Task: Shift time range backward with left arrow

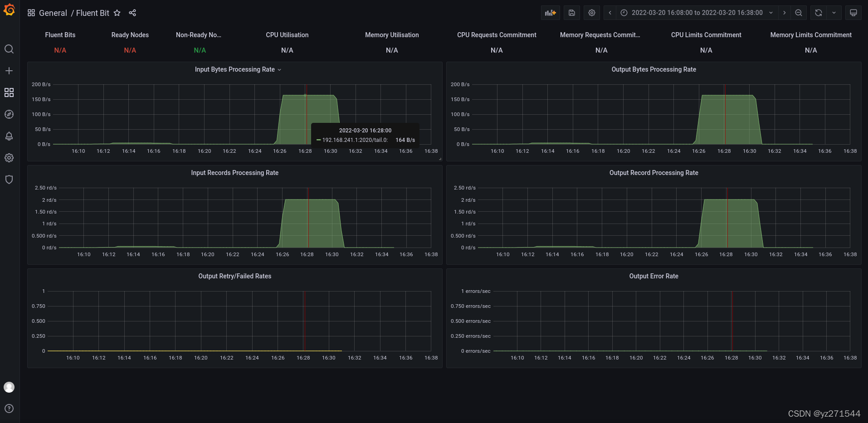Action: click(610, 13)
